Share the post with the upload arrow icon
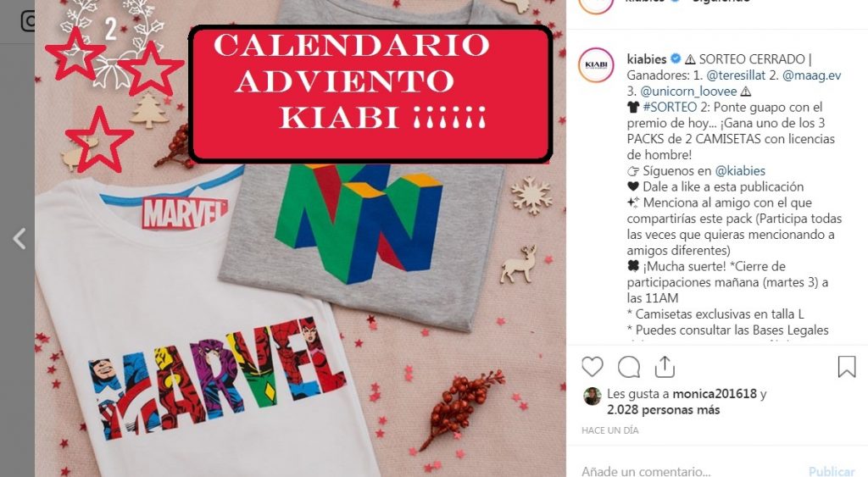Viewport: 868px width, 477px height. coord(665,367)
